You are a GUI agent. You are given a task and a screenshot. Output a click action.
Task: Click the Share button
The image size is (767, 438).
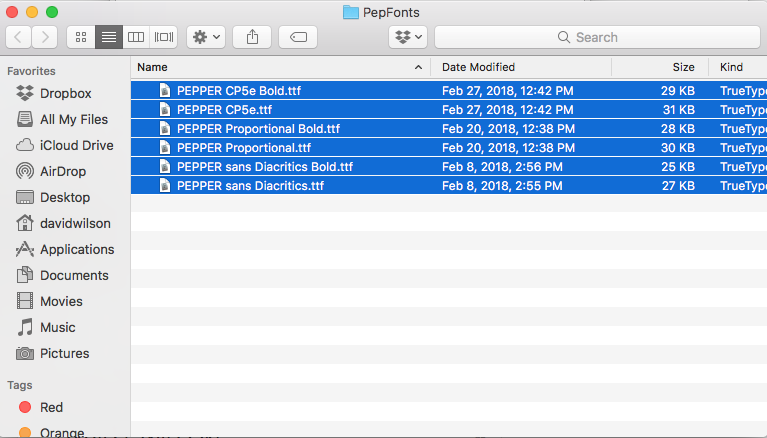(252, 37)
